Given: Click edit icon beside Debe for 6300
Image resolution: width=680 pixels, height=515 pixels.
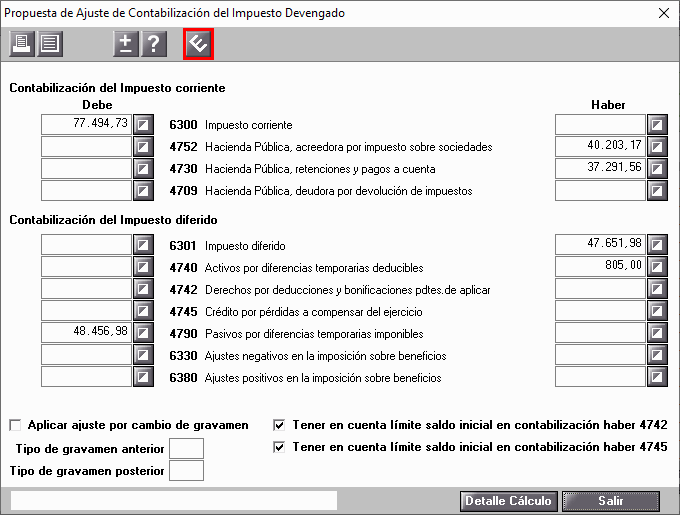Looking at the screenshot, I should click(x=144, y=125).
